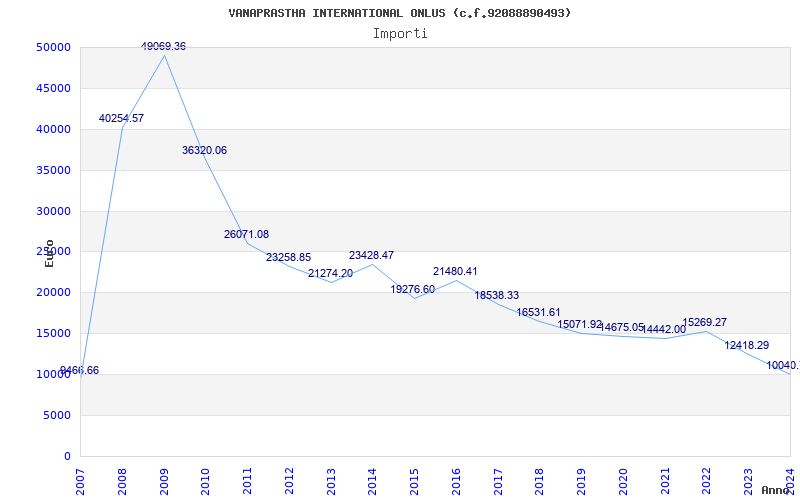
Task: Click x-axis year 2010
Action: click(x=206, y=482)
